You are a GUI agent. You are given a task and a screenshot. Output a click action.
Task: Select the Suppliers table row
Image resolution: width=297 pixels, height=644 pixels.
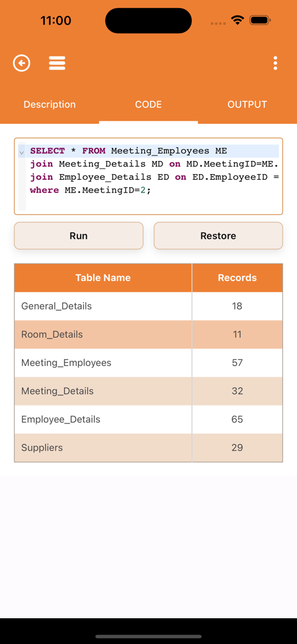pos(148,448)
